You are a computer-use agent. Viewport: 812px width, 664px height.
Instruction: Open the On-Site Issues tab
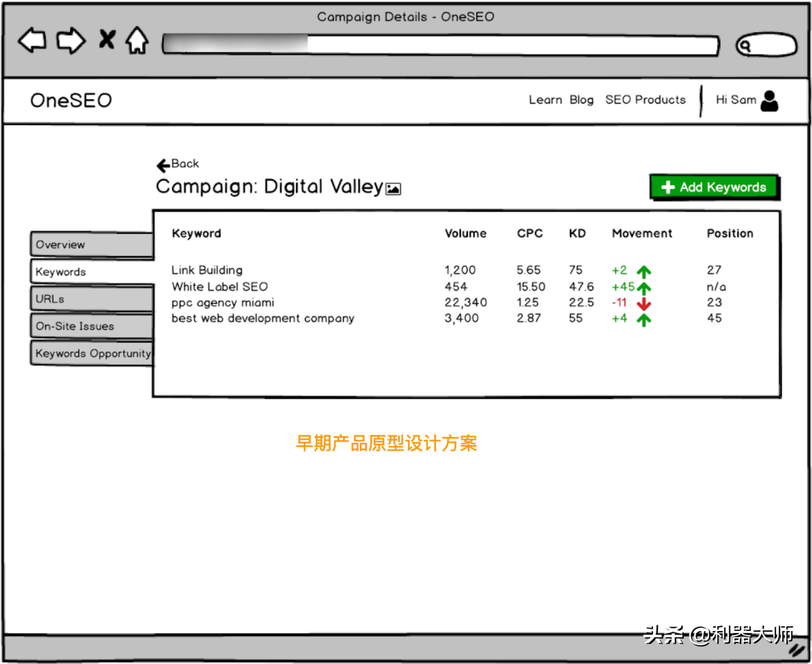(x=92, y=326)
